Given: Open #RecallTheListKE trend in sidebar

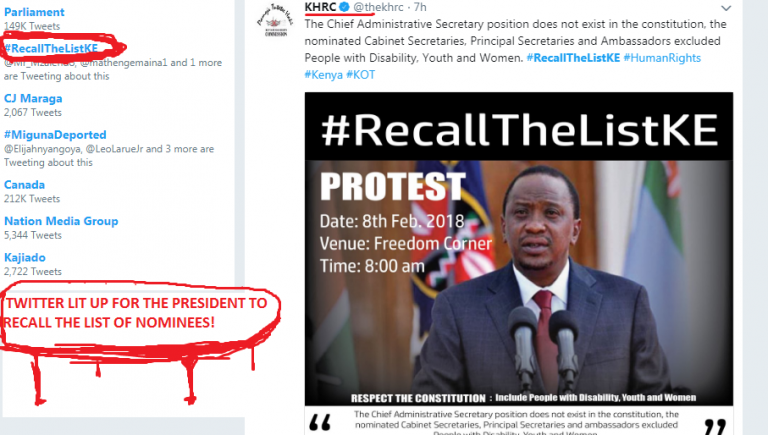Looking at the screenshot, I should click(51, 48).
